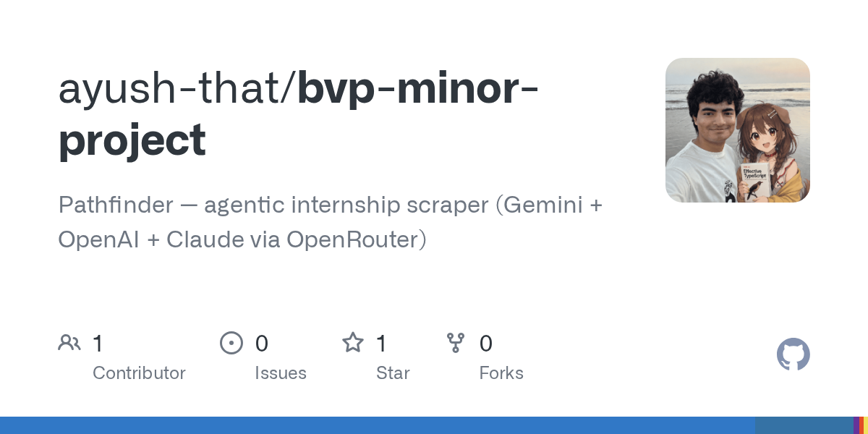Click the darker blue language bar segment
This screenshot has height=434, width=868.
point(804,425)
